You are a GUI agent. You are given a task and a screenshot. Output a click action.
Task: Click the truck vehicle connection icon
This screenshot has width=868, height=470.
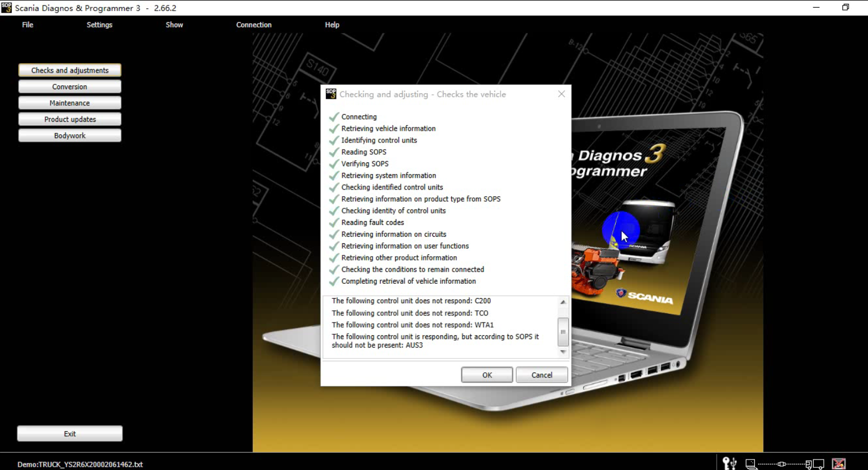coord(815,464)
